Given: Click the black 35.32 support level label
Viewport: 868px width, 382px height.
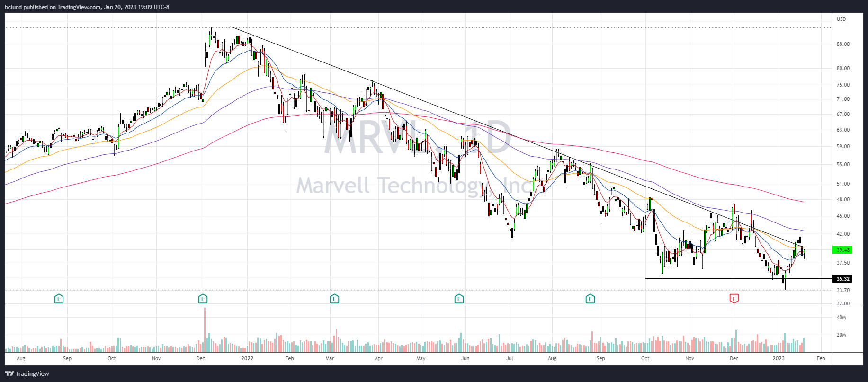Looking at the screenshot, I should click(842, 279).
